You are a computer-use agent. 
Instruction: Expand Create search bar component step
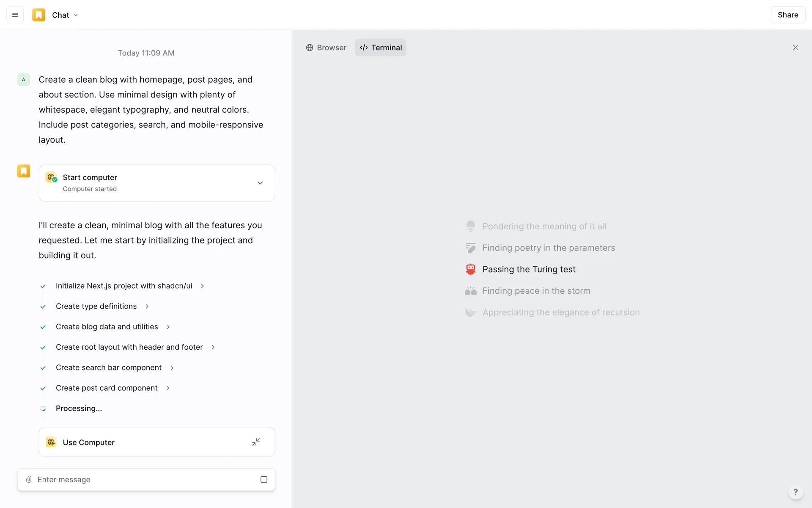172,367
